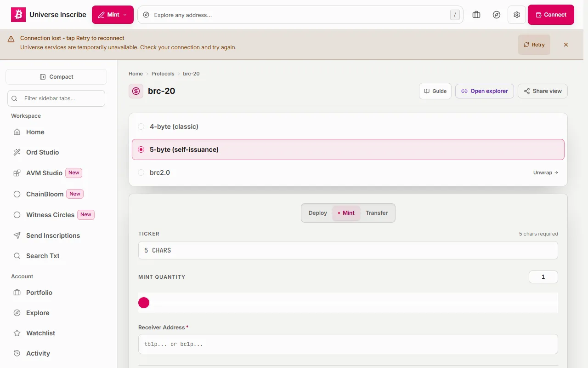Click the Receiver Address input field
The image size is (588, 368).
pyautogui.click(x=348, y=344)
